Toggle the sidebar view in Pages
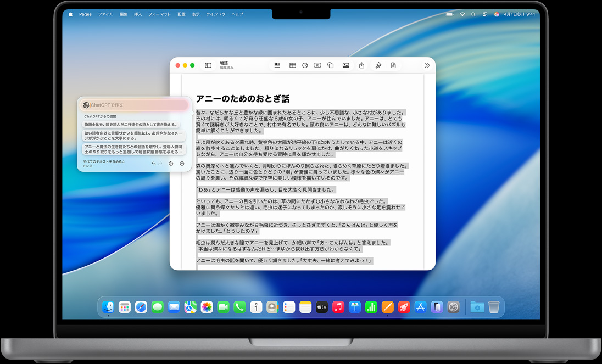Screen dimensions: 602x364 (208, 65)
